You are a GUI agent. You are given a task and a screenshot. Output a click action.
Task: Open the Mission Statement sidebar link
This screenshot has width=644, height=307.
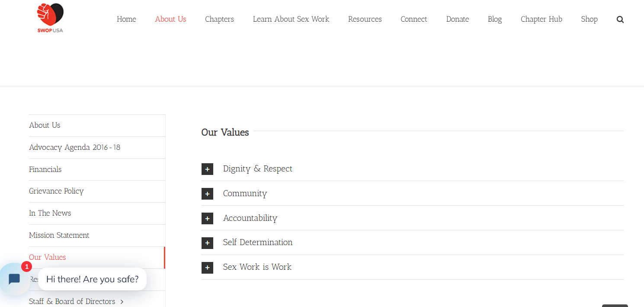(59, 235)
